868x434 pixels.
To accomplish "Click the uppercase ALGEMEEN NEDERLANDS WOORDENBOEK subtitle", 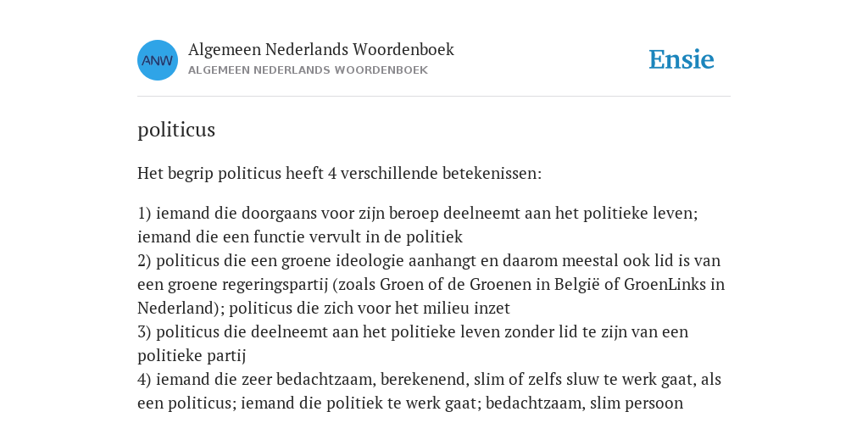I will [308, 70].
